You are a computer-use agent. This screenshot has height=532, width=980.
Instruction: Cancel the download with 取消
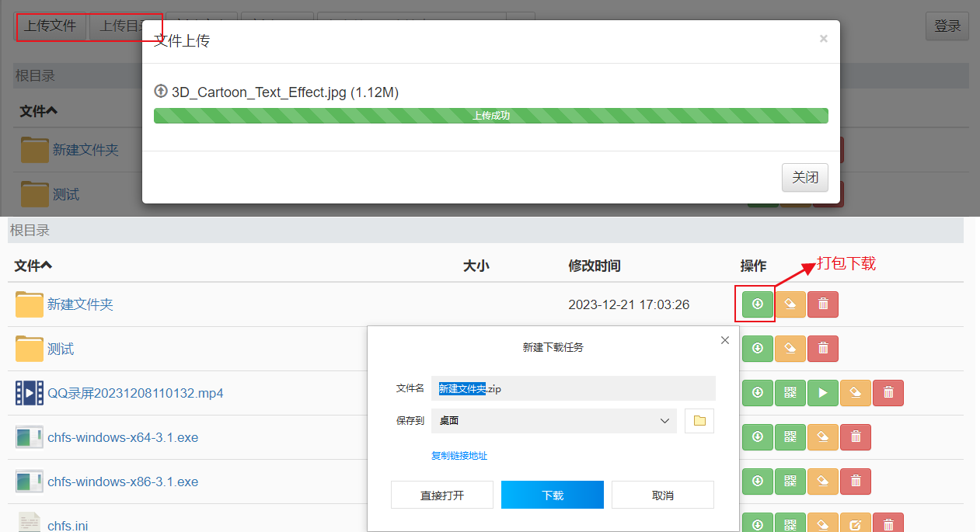[x=662, y=495]
